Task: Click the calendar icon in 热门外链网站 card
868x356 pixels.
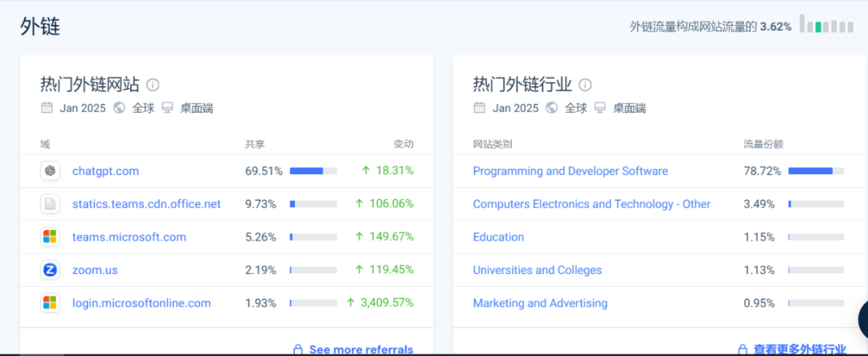Action: pos(47,108)
